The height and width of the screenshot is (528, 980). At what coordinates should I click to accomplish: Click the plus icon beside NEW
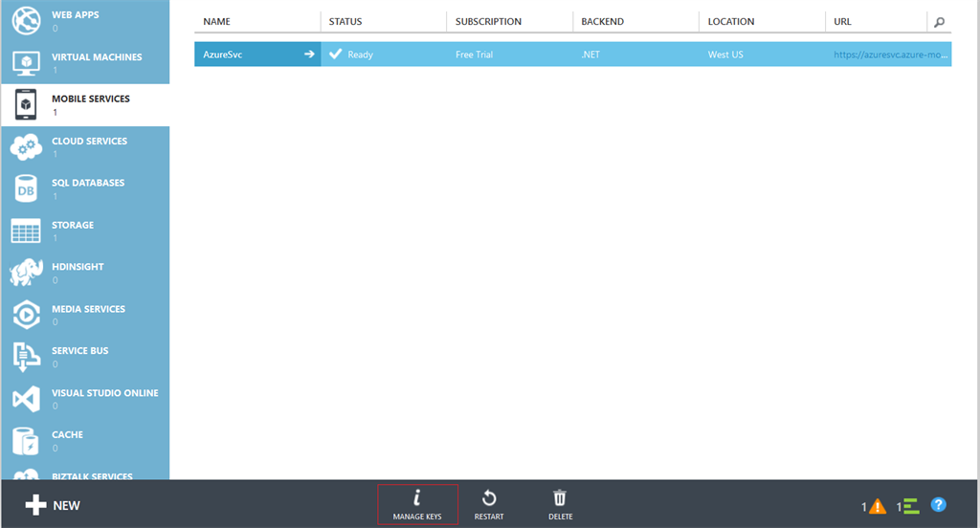[x=35, y=505]
